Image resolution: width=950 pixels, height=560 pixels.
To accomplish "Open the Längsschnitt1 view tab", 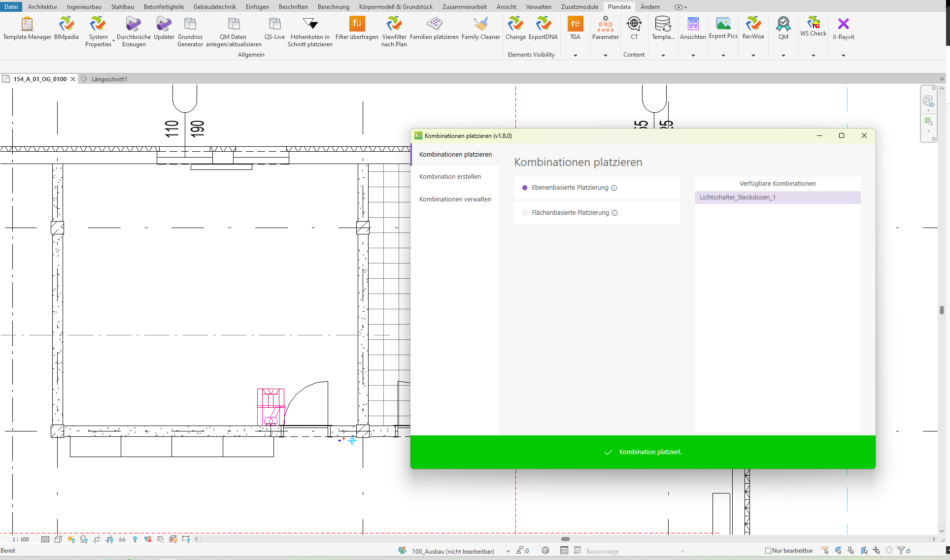I will point(109,79).
